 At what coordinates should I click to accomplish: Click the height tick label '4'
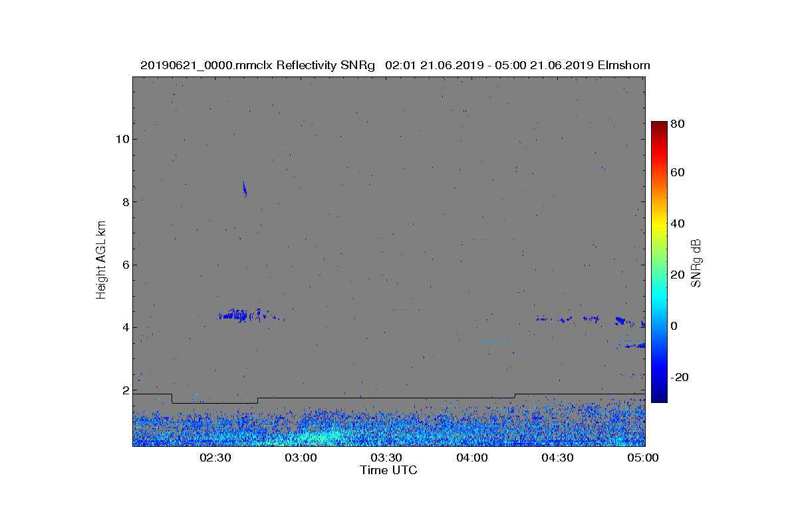point(125,327)
